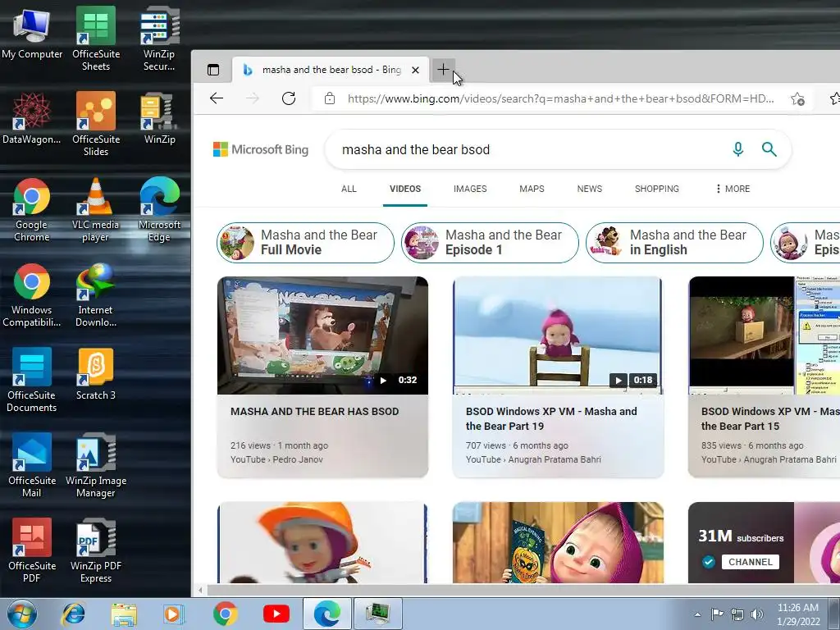The height and width of the screenshot is (630, 840).
Task: Click the Edge tab actions menu icon
Action: 213,70
